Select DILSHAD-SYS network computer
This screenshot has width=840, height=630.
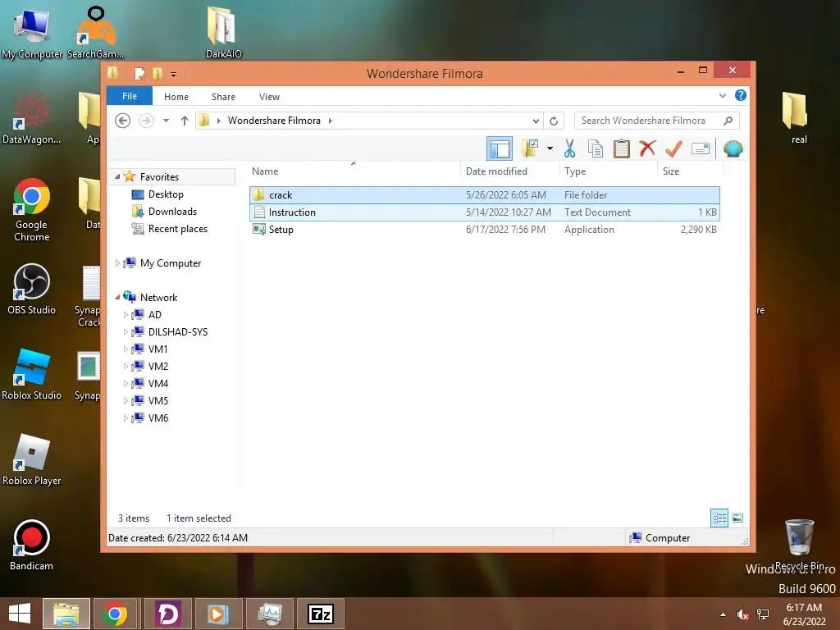(177, 331)
